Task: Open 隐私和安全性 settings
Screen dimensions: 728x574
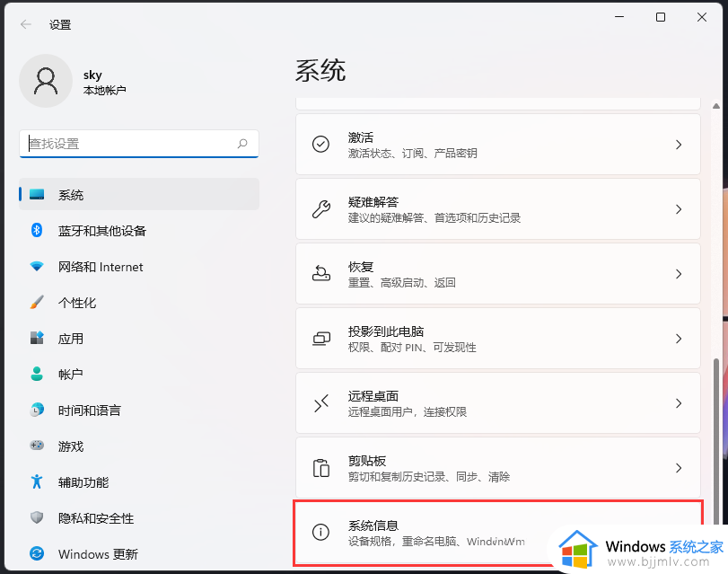Action: coord(139,517)
